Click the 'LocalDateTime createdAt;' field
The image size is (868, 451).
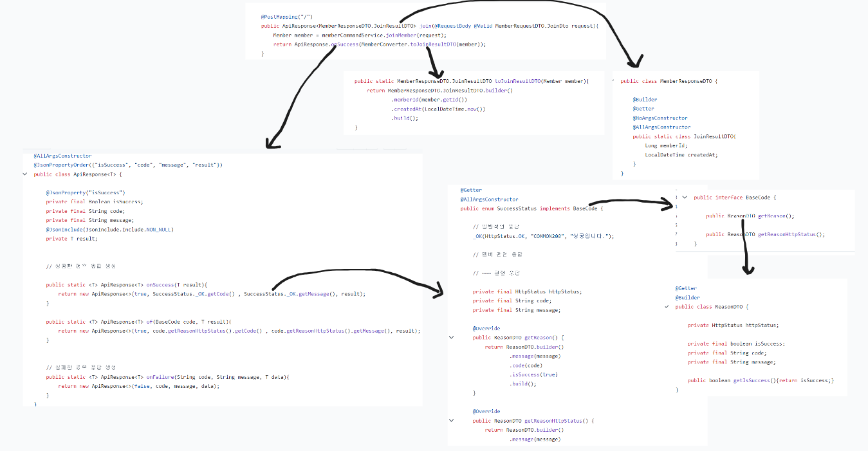(681, 155)
